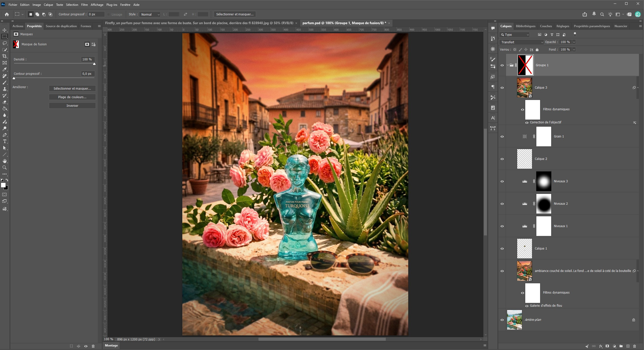Click the Contour progressif field in options bar

[96, 14]
